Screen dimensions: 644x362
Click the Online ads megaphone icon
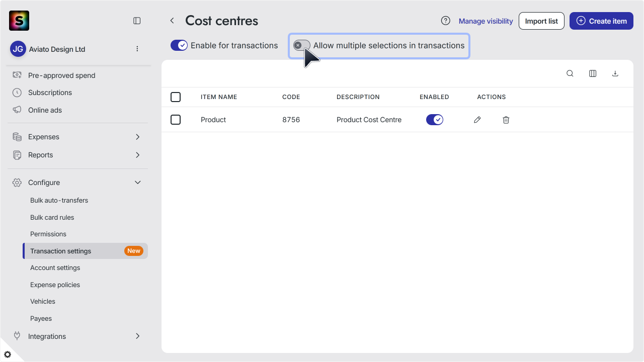[x=17, y=110]
